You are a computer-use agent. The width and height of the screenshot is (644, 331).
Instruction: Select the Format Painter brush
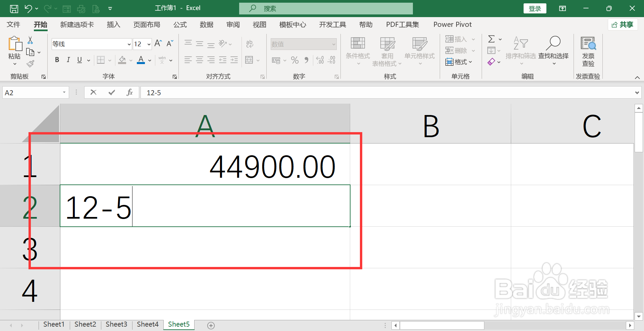[x=30, y=63]
